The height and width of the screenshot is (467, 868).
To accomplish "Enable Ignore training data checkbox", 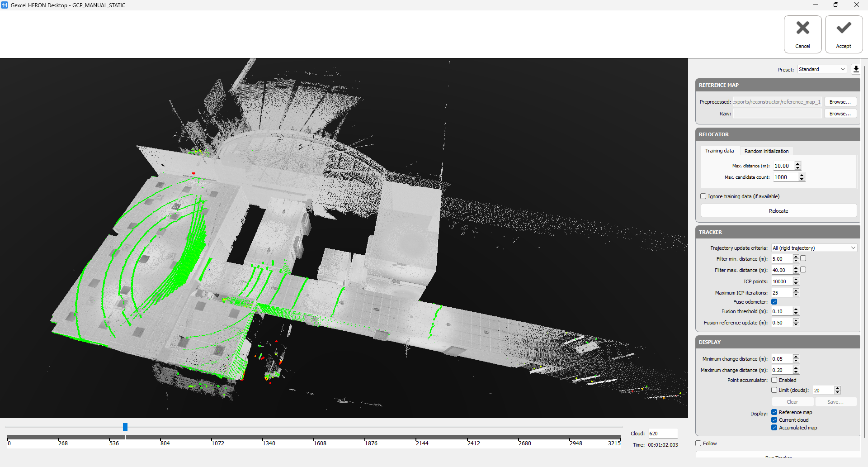I will click(703, 196).
